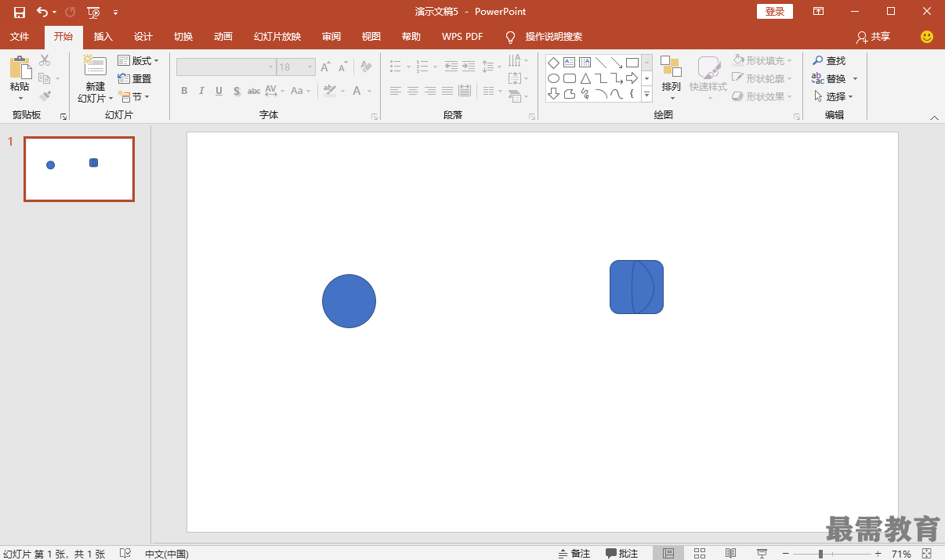945x560 pixels.
Task: Click the Paste clipboard icon
Action: click(20, 67)
